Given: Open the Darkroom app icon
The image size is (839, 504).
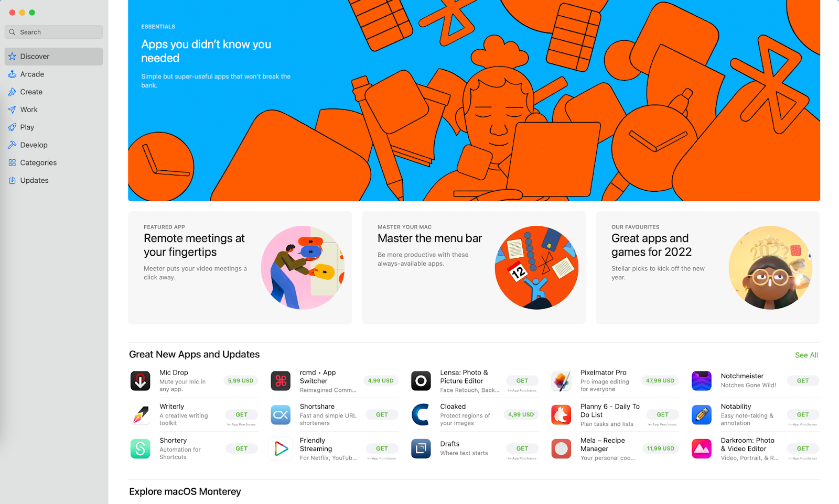Looking at the screenshot, I should pyautogui.click(x=702, y=448).
